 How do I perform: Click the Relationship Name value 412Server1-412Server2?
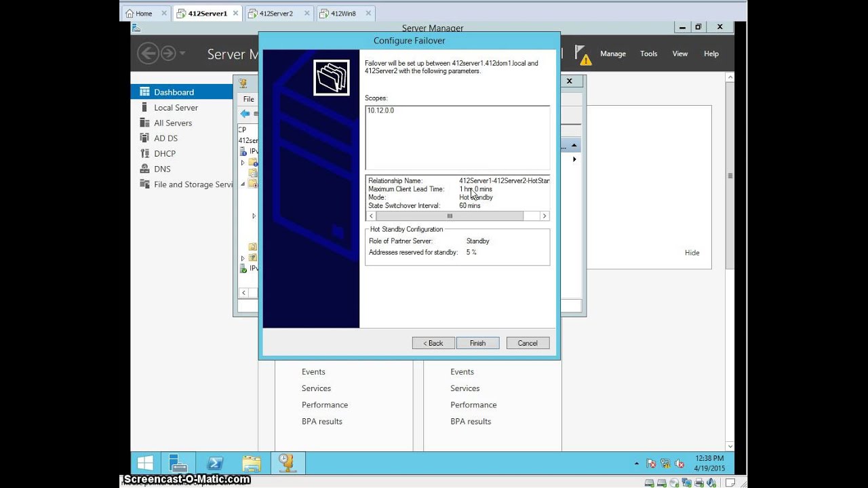505,181
